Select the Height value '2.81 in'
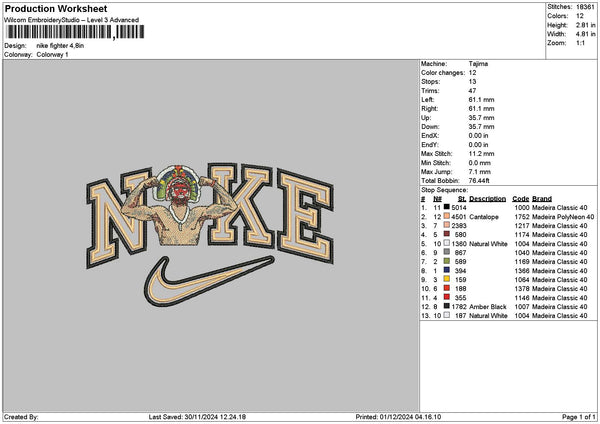600x424 pixels. coord(585,25)
